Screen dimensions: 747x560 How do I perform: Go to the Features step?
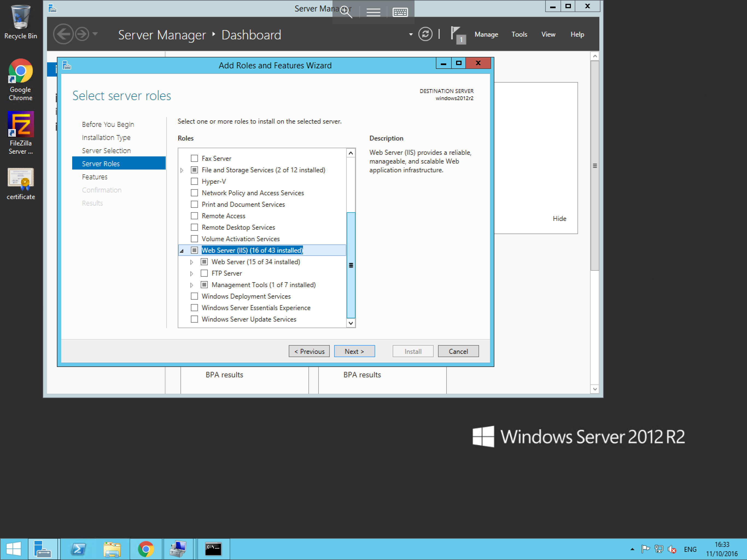(x=95, y=177)
